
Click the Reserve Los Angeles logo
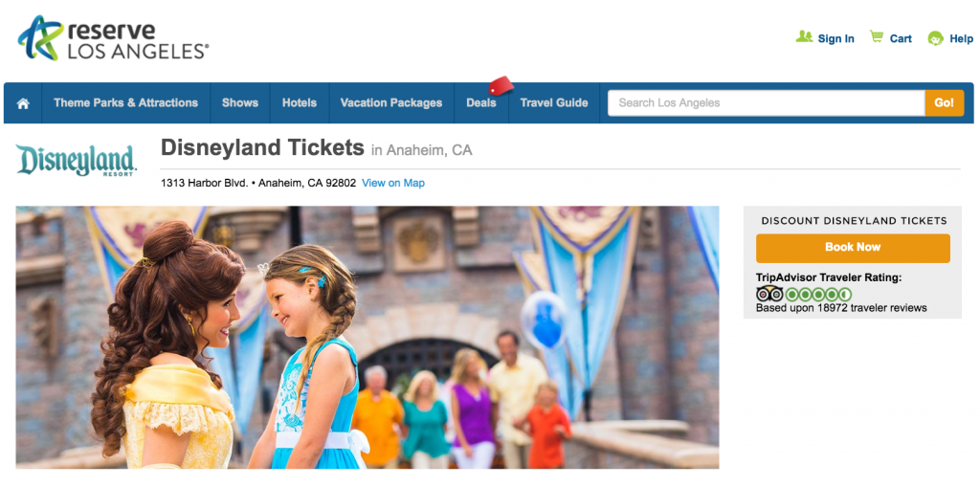coord(113,38)
